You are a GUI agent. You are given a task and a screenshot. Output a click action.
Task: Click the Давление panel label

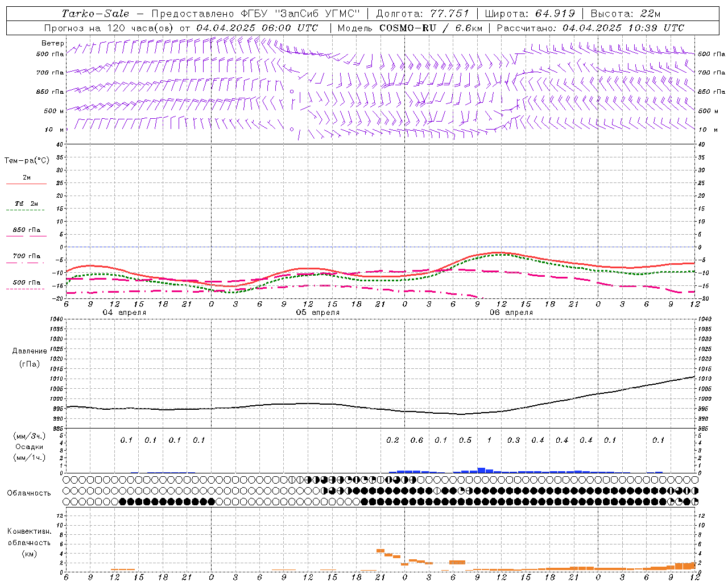click(x=30, y=351)
